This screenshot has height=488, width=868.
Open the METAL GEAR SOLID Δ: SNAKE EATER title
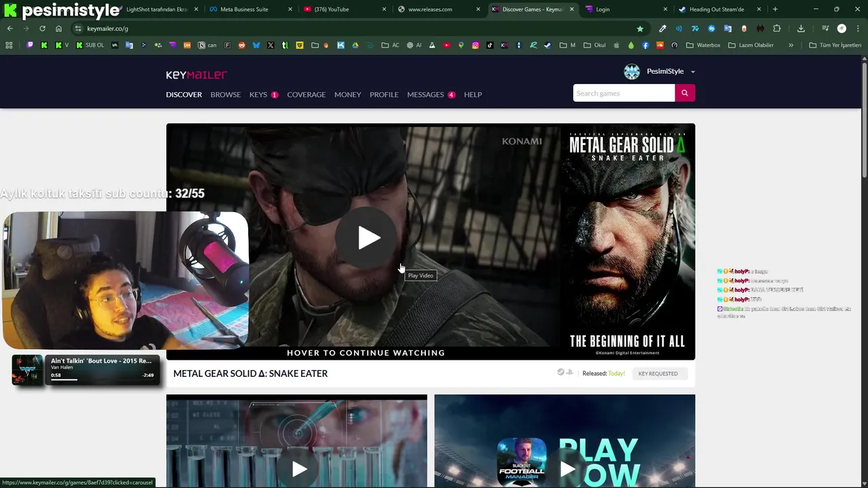[250, 373]
